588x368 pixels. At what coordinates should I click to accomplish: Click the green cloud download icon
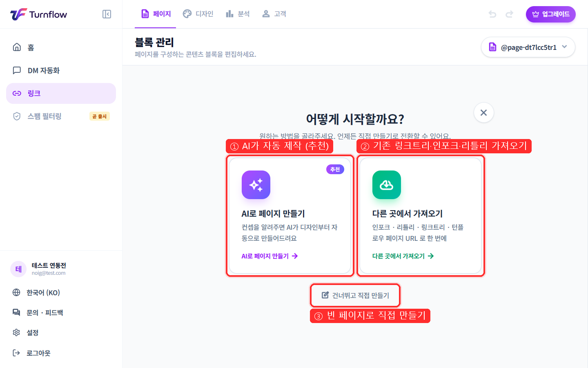pyautogui.click(x=387, y=185)
